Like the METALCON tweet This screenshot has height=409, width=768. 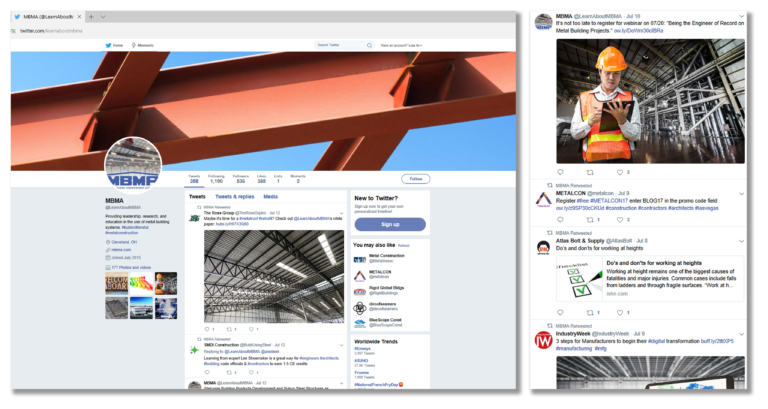coord(620,219)
